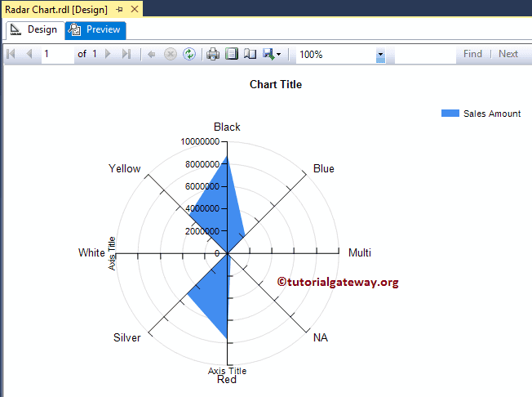Screen dimensions: 532x397
Task: Open the export save dropdown
Action: tap(272, 54)
